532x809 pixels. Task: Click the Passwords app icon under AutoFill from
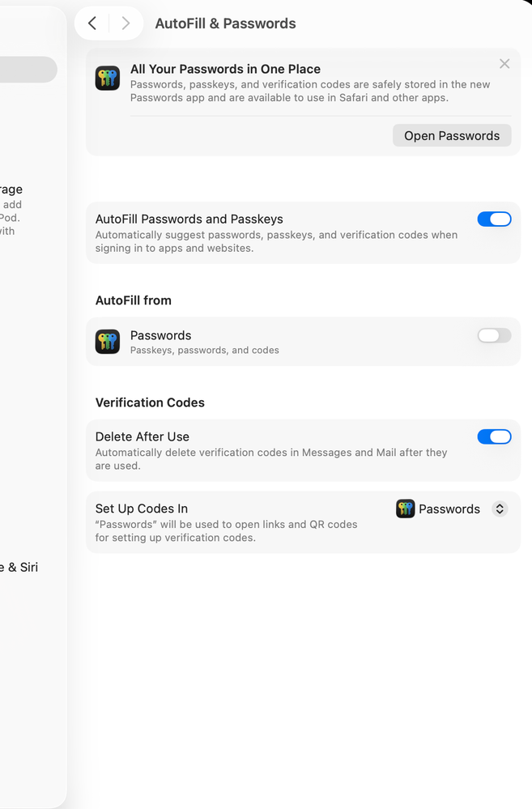pyautogui.click(x=108, y=342)
